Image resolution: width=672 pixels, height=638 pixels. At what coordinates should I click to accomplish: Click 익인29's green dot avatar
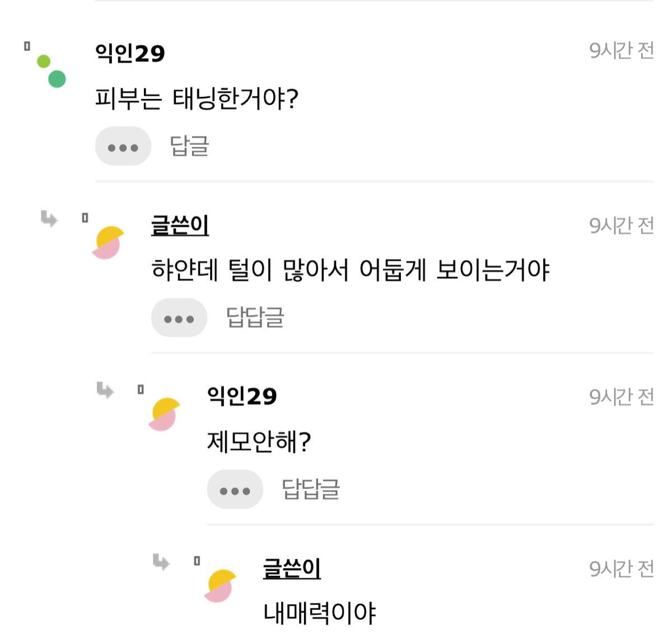click(x=49, y=70)
